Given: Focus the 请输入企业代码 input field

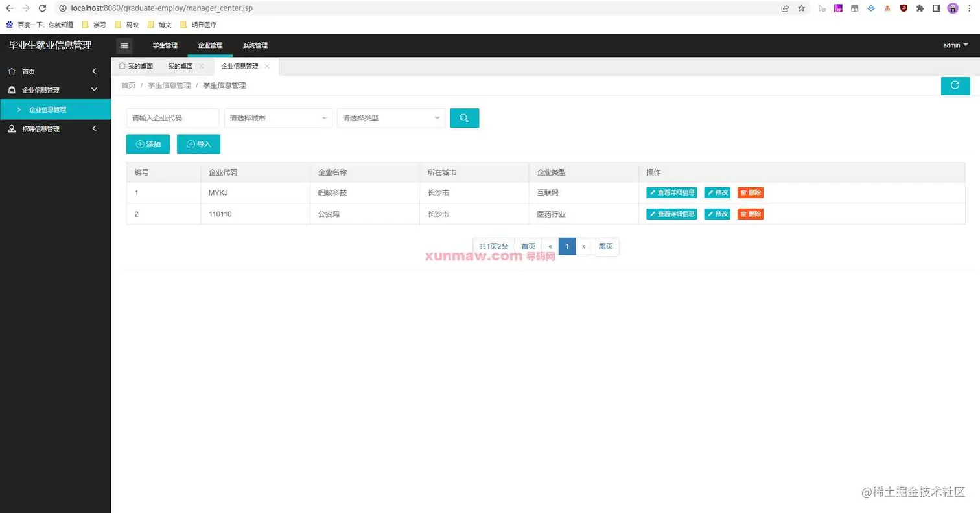Looking at the screenshot, I should 173,118.
